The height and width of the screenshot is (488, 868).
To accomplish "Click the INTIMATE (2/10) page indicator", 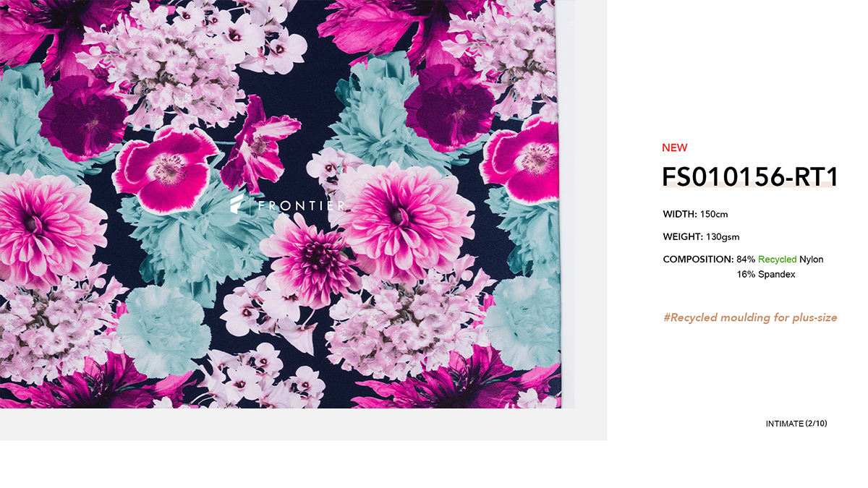I will pyautogui.click(x=796, y=424).
